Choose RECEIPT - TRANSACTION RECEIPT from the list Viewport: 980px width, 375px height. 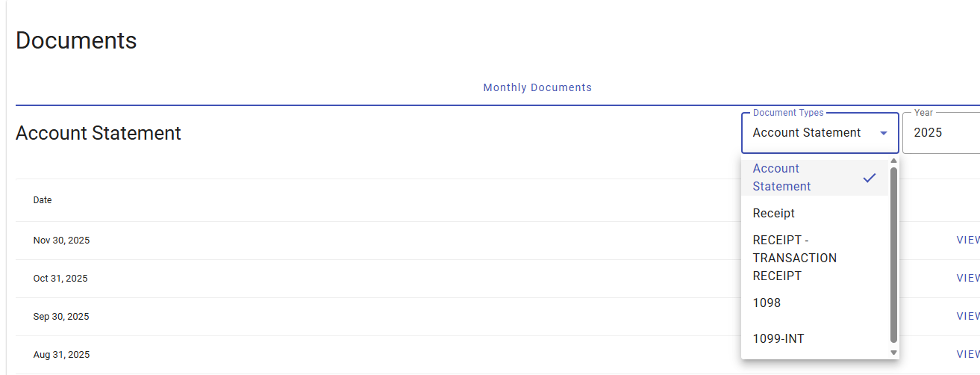[x=794, y=258]
